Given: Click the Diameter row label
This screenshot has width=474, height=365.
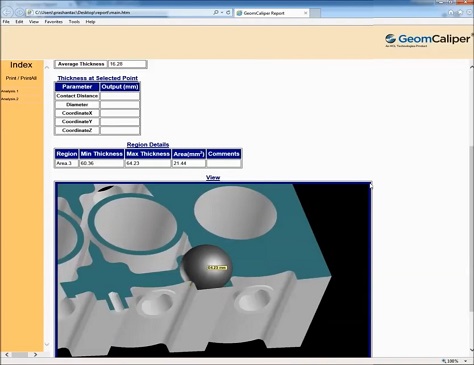Looking at the screenshot, I should (77, 105).
